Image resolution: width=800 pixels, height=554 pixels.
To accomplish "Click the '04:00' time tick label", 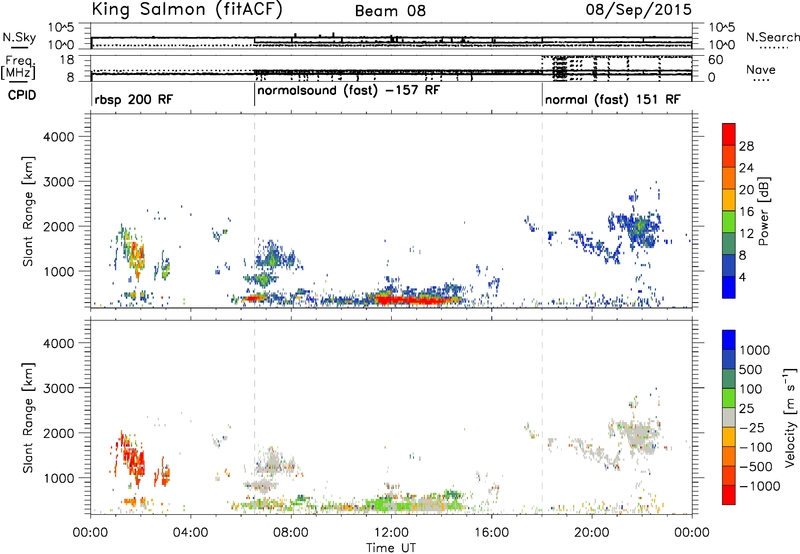I will pyautogui.click(x=191, y=533).
